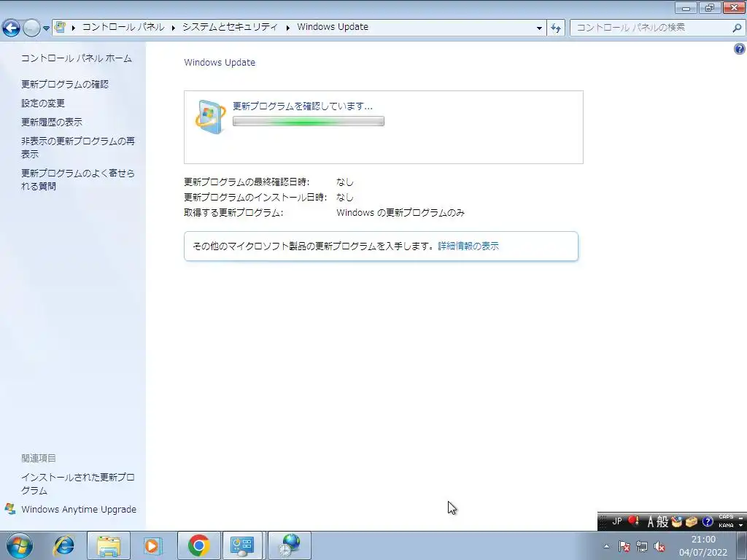747x560 pixels.
Task: Expand the arrow after システムとセキュリティ breadcrumb
Action: click(287, 28)
